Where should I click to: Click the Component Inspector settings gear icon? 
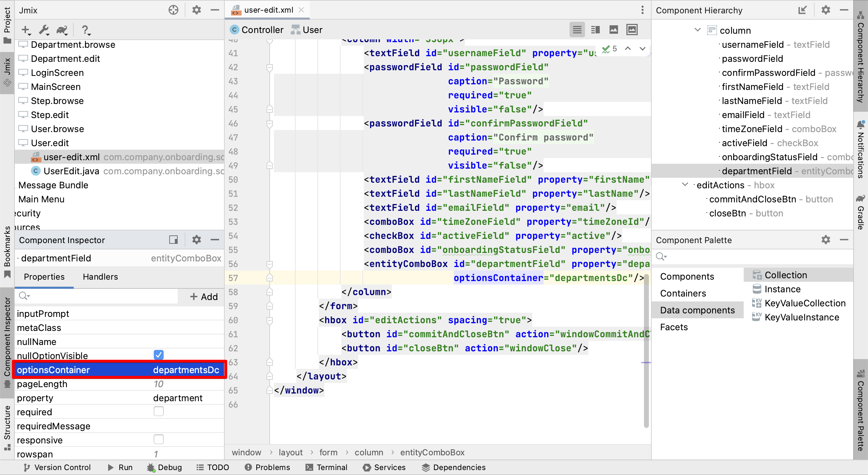click(x=196, y=240)
